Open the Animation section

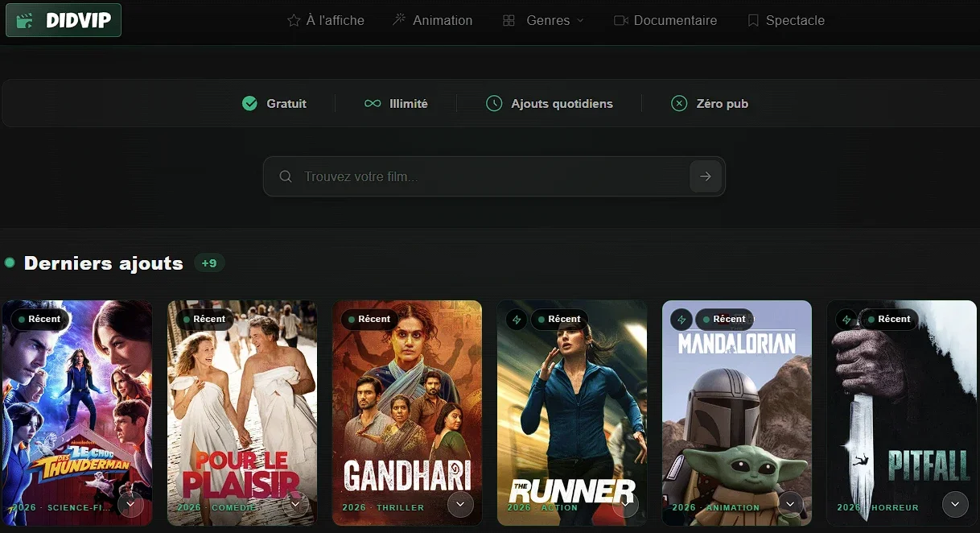click(x=433, y=20)
